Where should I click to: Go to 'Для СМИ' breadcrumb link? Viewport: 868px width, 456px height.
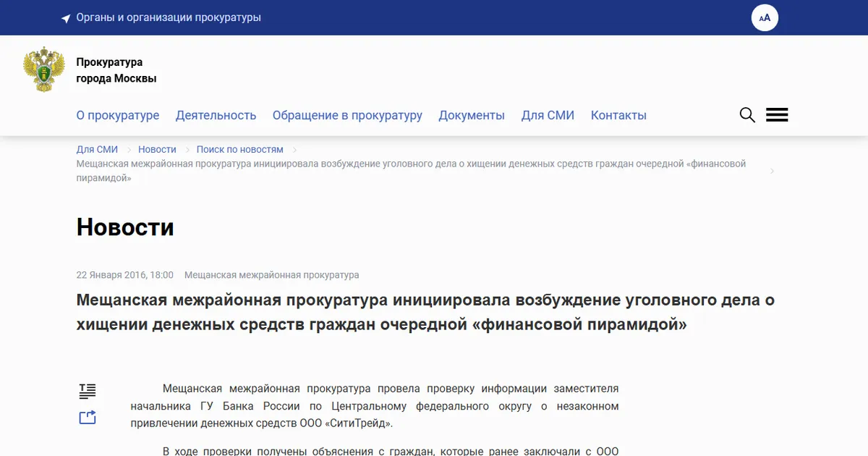click(97, 150)
